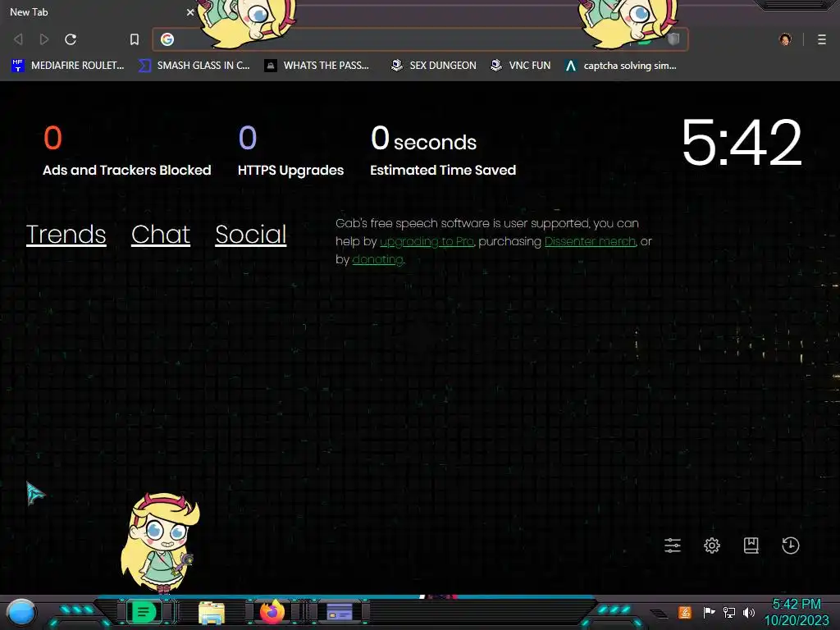Open dashboard customize sliders icon

pos(673,546)
